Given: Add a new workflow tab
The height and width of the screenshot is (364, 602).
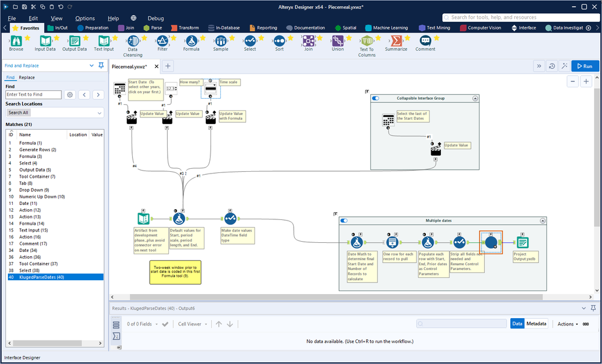Looking at the screenshot, I should [168, 66].
